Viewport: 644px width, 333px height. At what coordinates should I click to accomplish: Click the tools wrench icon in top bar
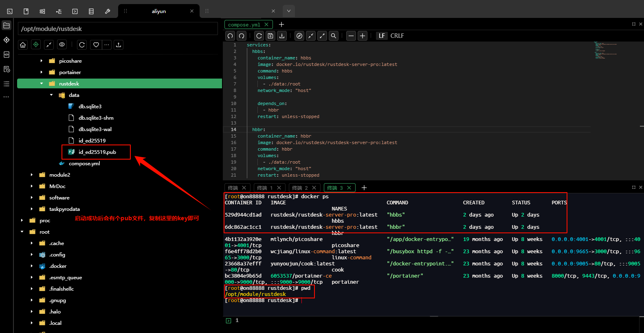pyautogui.click(x=108, y=11)
